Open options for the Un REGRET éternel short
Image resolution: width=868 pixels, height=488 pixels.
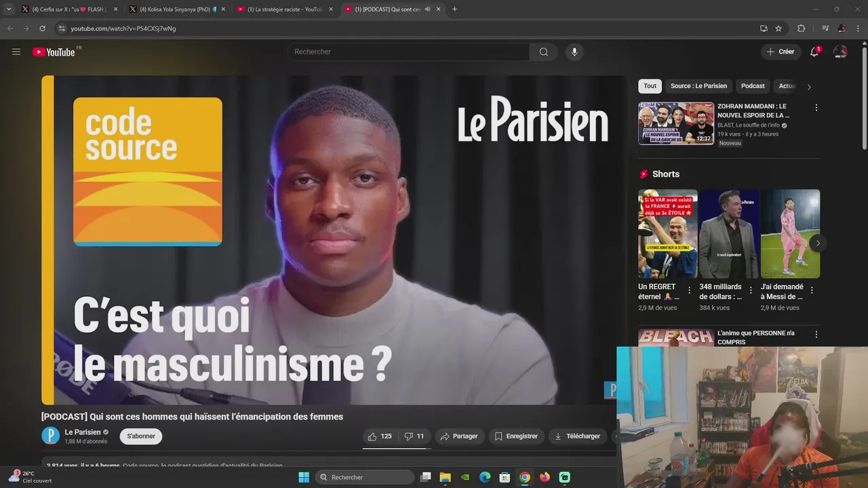pyautogui.click(x=689, y=290)
